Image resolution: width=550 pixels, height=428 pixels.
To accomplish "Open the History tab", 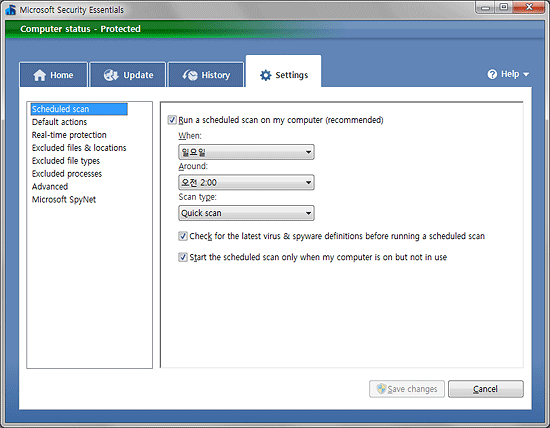I will (206, 75).
